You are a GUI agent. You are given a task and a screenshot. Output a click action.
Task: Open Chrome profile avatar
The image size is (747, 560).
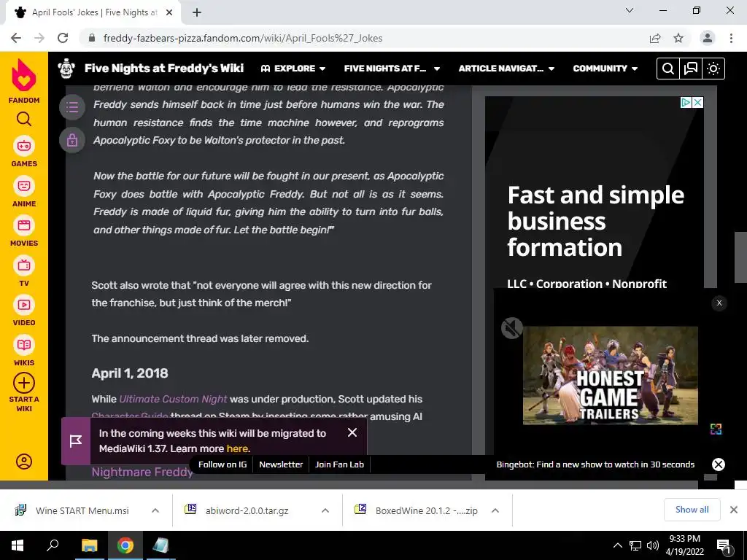pyautogui.click(x=708, y=38)
